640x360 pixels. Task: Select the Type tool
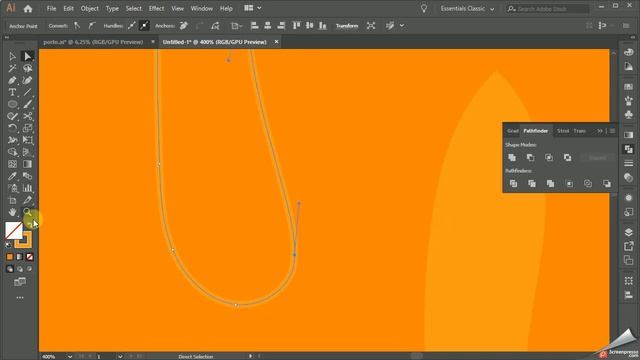click(x=13, y=92)
